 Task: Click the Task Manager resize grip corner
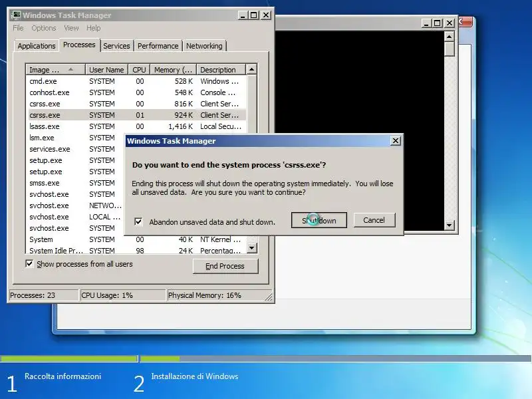click(269, 297)
